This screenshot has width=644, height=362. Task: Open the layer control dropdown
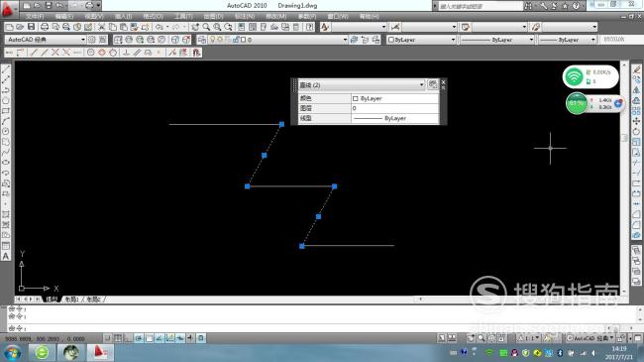pyautogui.click(x=278, y=40)
